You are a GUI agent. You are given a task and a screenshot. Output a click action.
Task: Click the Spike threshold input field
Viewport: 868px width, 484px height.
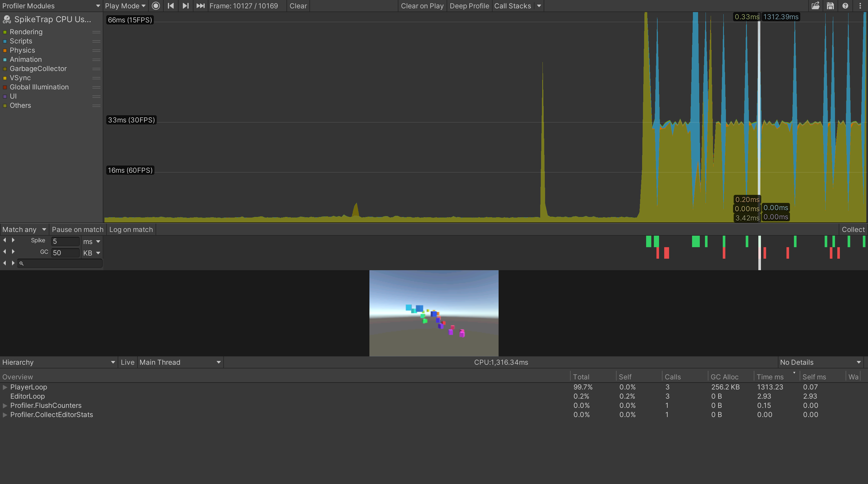(65, 241)
